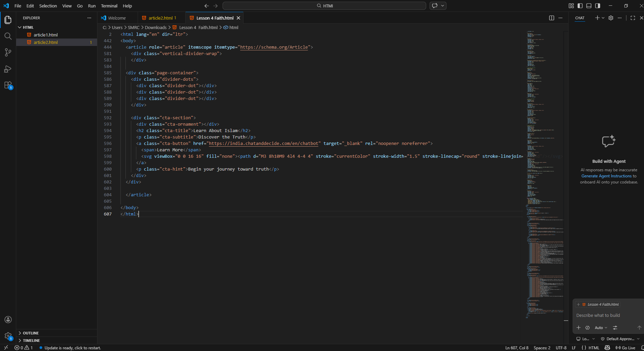This screenshot has height=351, width=644.
Task: Toggle the Secondary Side Bar layout button
Action: tap(598, 6)
